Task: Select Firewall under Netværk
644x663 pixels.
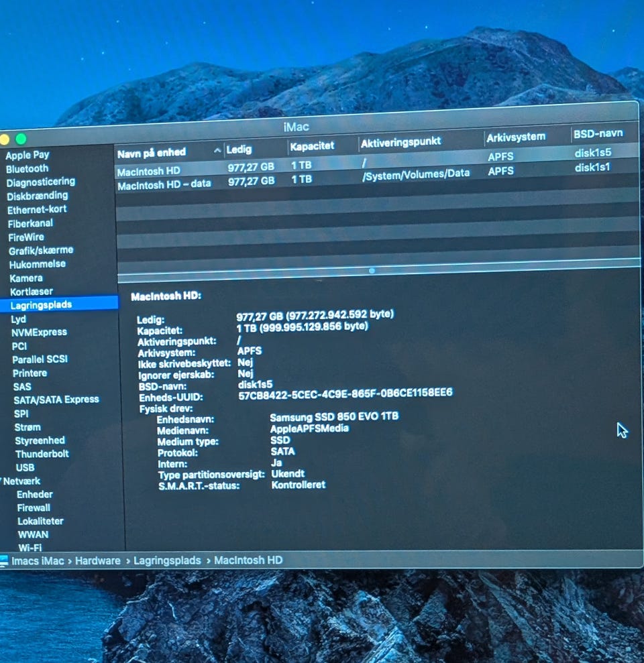Action: click(x=34, y=507)
